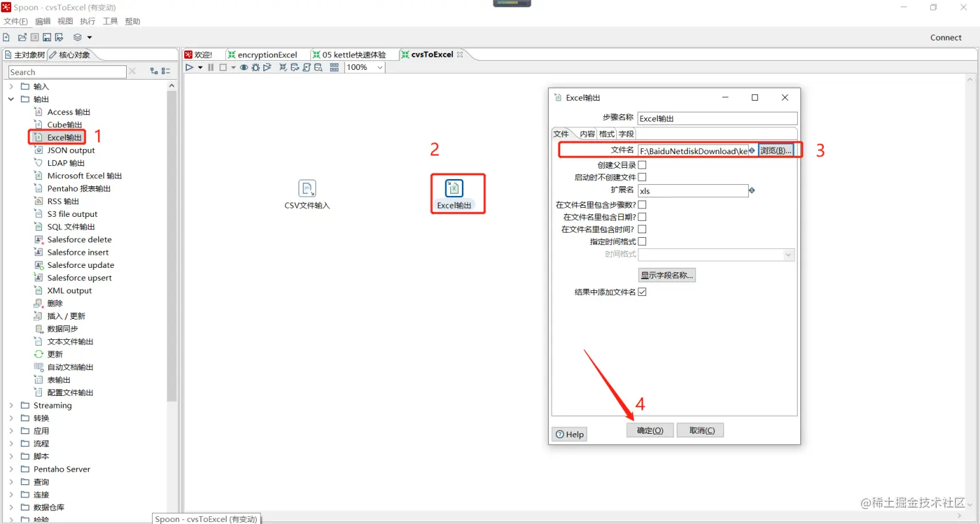Image resolution: width=980 pixels, height=524 pixels.
Task: Switch to the 字段 tab in dialog
Action: pyautogui.click(x=627, y=134)
